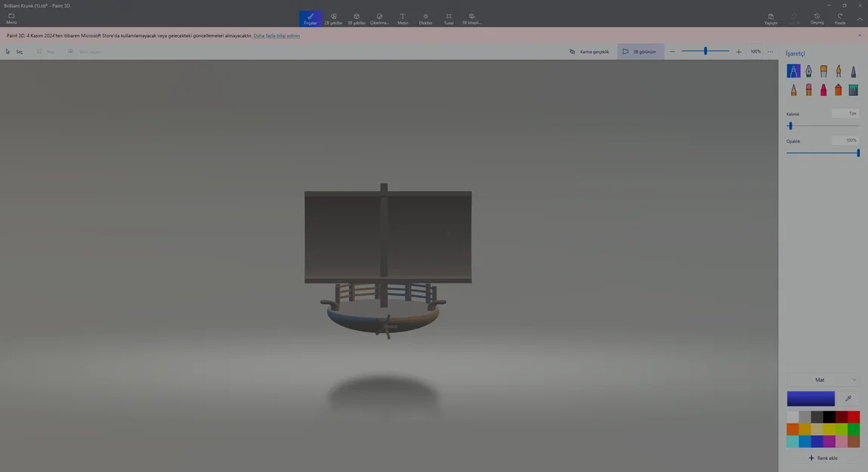Choose the turquoise color swatch
This screenshot has height=472, width=868.
pos(792,441)
